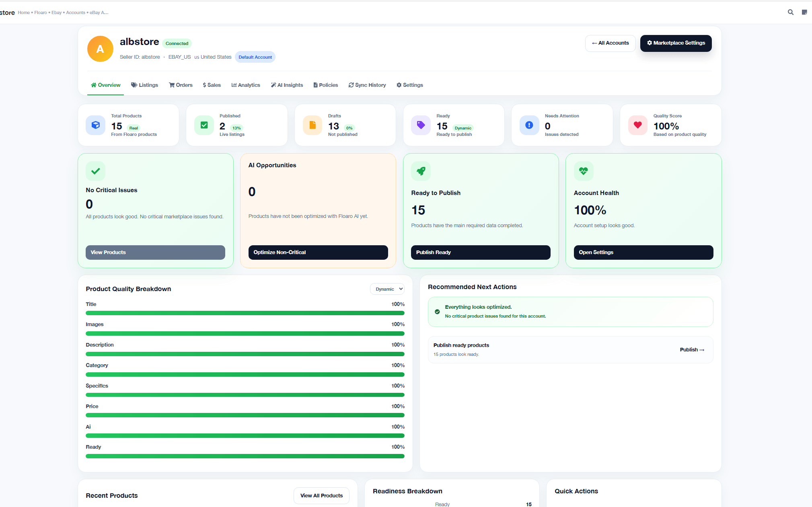Click the Description quality progress bar

[x=245, y=354]
